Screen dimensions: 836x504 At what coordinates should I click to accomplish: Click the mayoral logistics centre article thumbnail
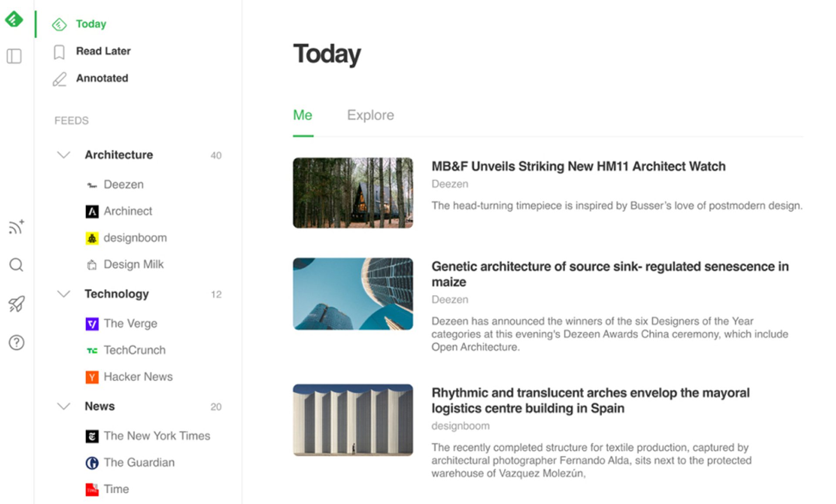(353, 420)
